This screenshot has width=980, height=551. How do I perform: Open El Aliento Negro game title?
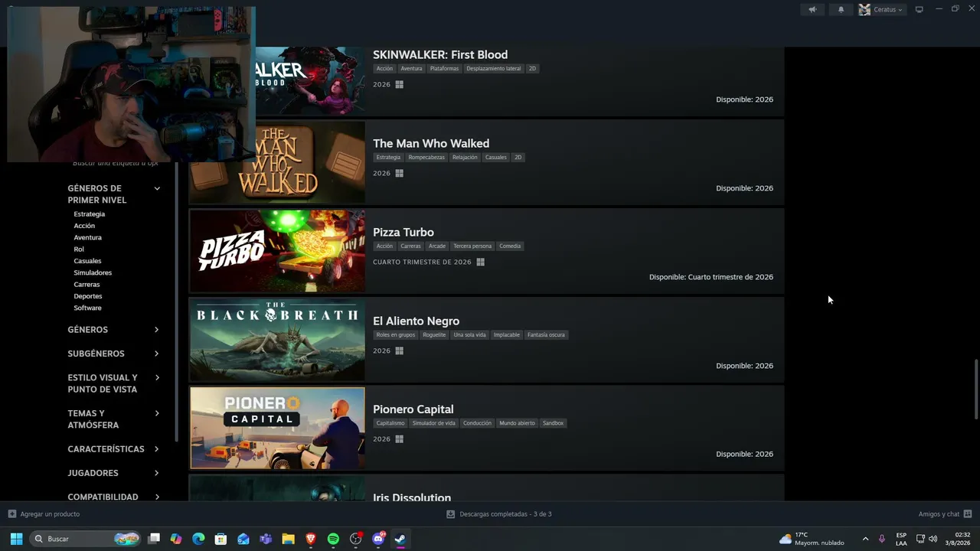[x=416, y=321]
